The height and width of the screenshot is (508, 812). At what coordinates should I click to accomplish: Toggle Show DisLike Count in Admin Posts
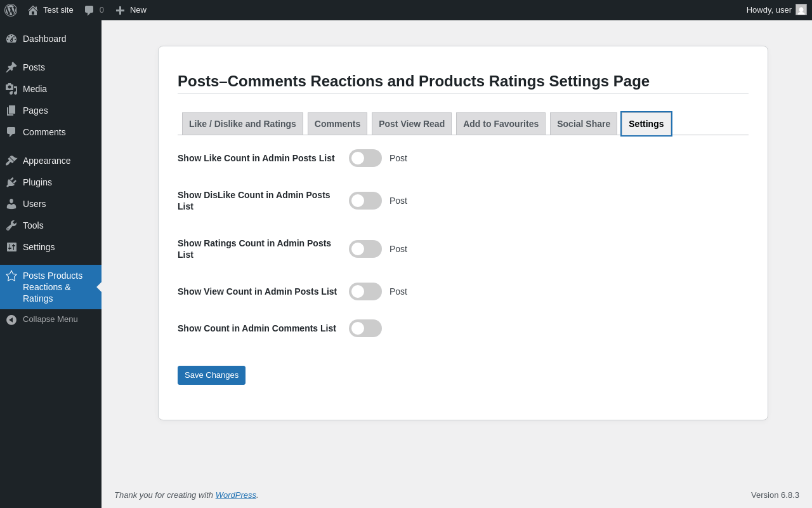click(365, 201)
